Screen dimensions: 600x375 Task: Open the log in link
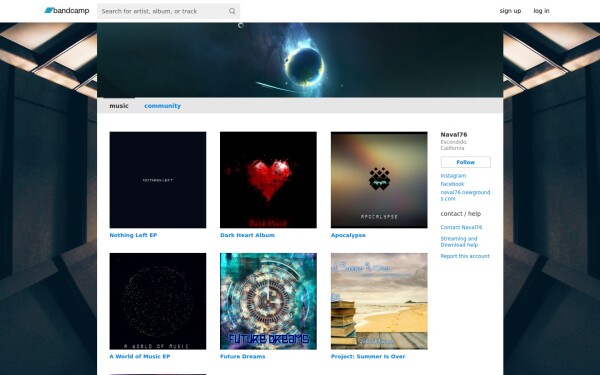pos(541,11)
